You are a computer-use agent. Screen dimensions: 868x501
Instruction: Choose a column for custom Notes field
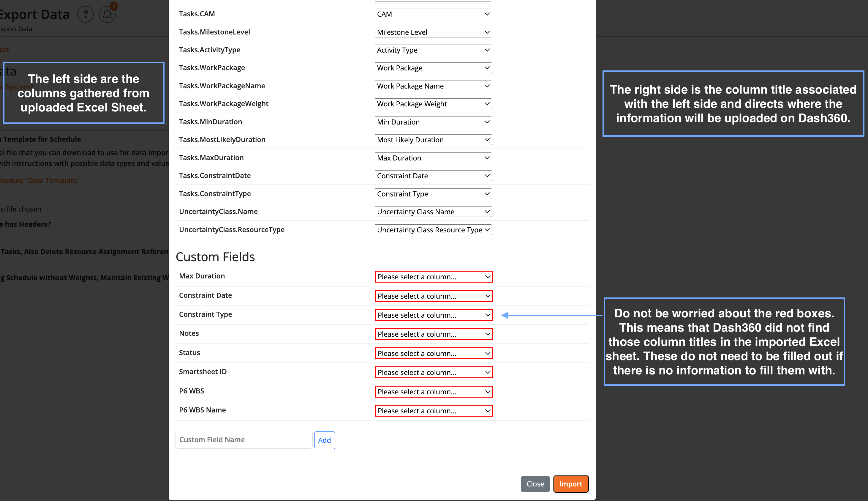click(434, 334)
